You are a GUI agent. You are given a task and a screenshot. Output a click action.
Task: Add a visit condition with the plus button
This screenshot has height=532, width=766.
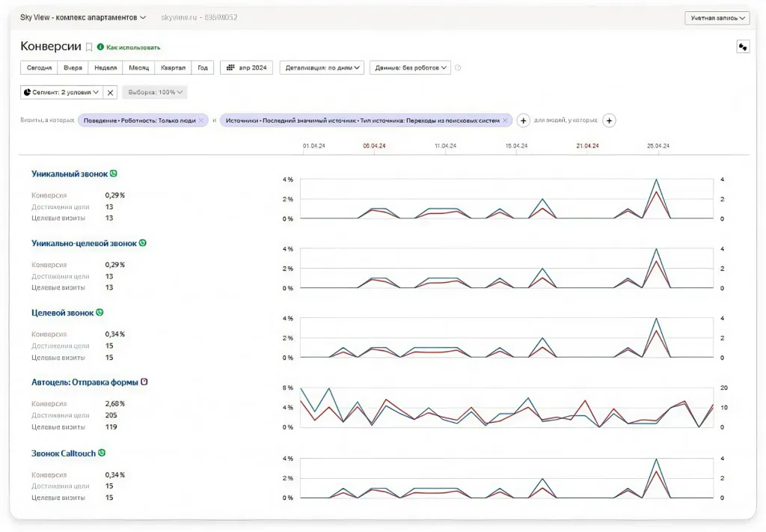[x=523, y=120]
